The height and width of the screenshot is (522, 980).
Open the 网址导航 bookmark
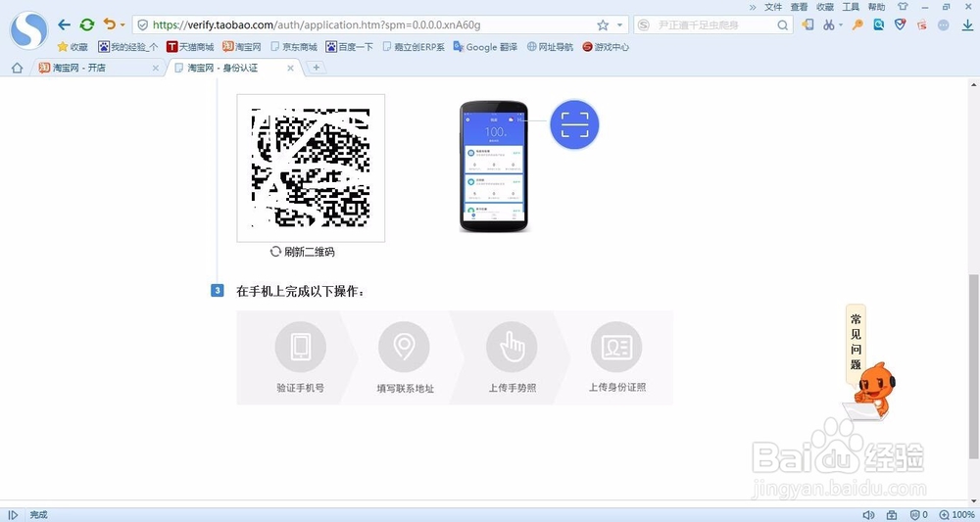(x=550, y=47)
